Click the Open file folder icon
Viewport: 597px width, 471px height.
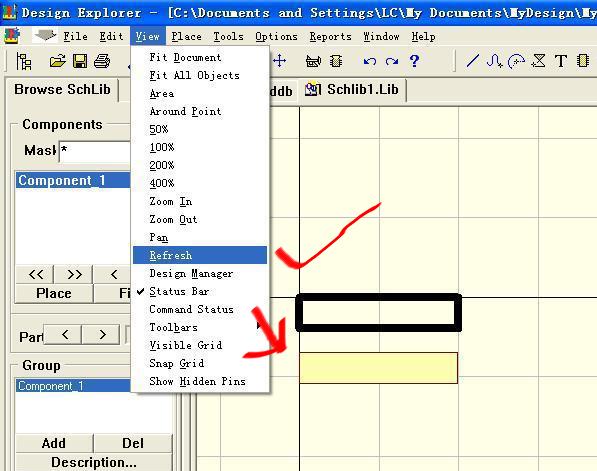(57, 61)
